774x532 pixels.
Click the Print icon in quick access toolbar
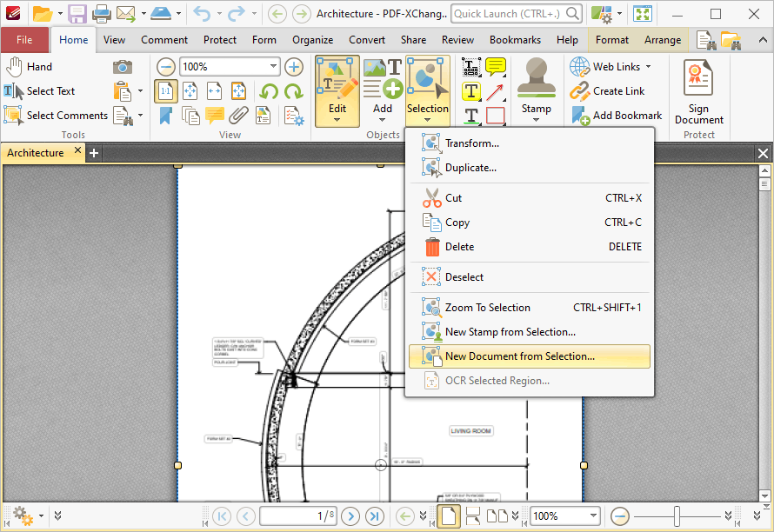pos(101,14)
